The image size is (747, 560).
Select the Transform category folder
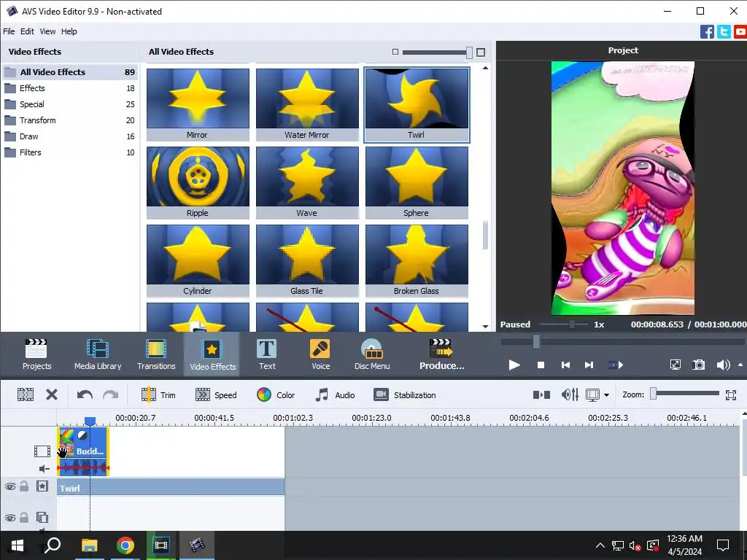pos(69,120)
